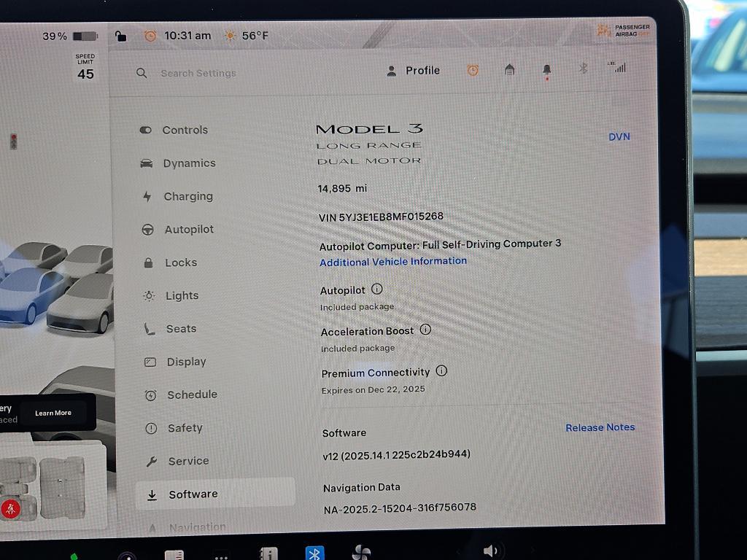
Task: Switch to the Display settings tab
Action: tap(186, 362)
